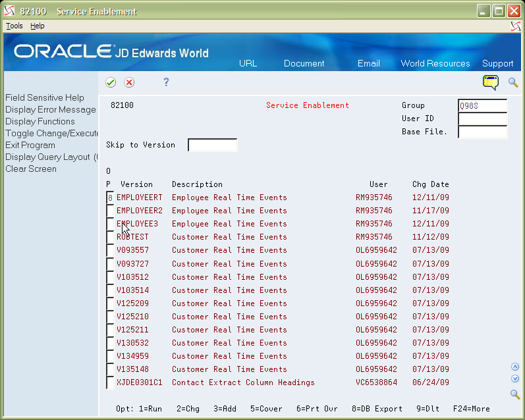Click option field for V125209 row
Image resolution: width=525 pixels, height=420 pixels.
tap(110, 303)
